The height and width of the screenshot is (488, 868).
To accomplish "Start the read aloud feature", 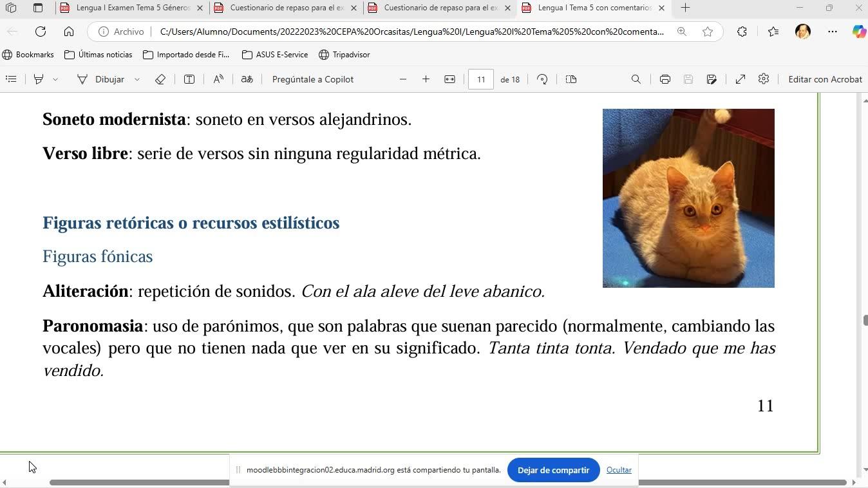I will [218, 79].
